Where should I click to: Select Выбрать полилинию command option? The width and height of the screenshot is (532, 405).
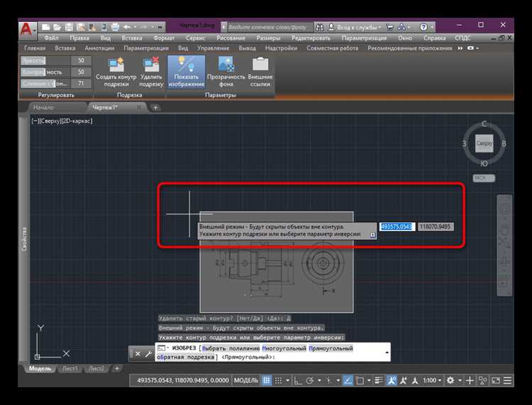(x=231, y=348)
